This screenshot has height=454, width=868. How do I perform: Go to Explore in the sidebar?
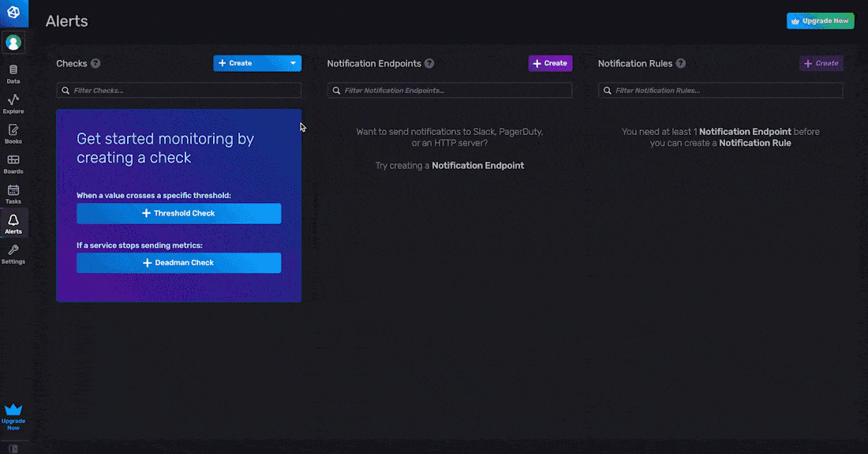pos(13,103)
